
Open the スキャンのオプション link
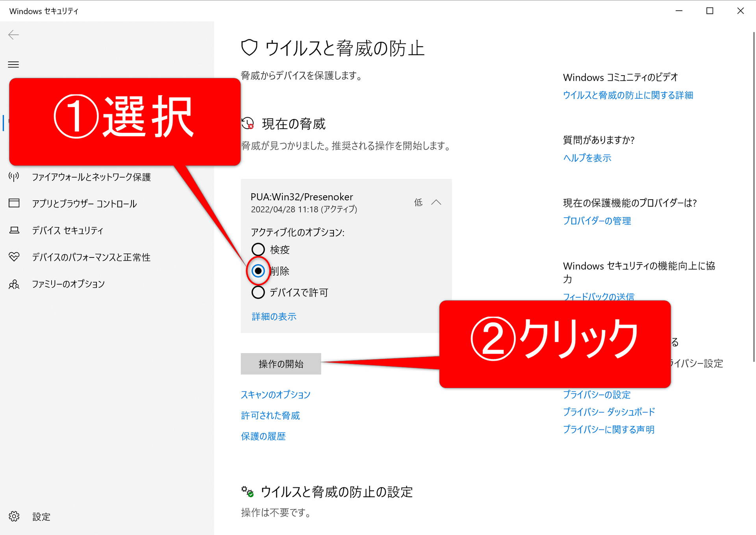(x=276, y=394)
